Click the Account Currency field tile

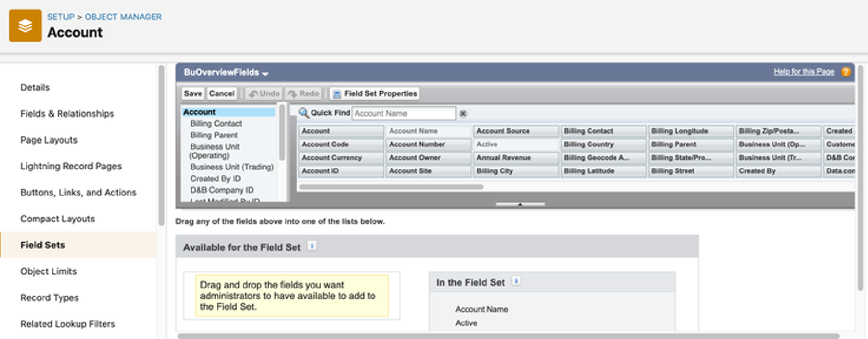click(340, 158)
